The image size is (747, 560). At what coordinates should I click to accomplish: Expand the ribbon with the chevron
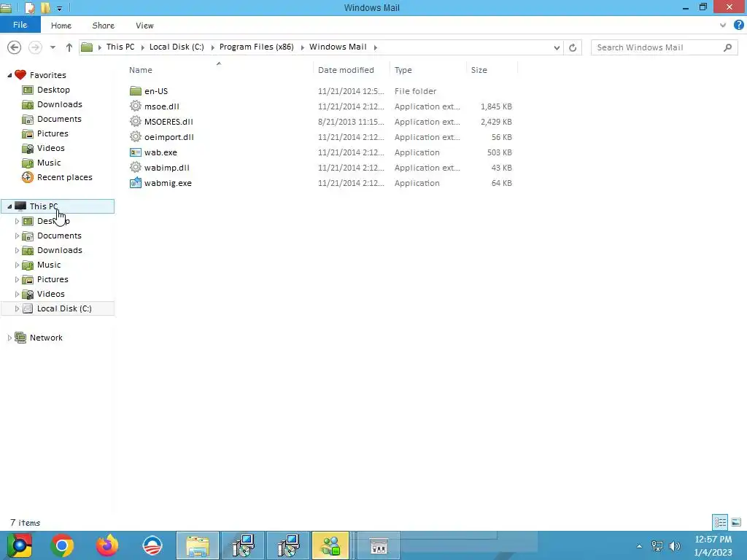coord(723,26)
